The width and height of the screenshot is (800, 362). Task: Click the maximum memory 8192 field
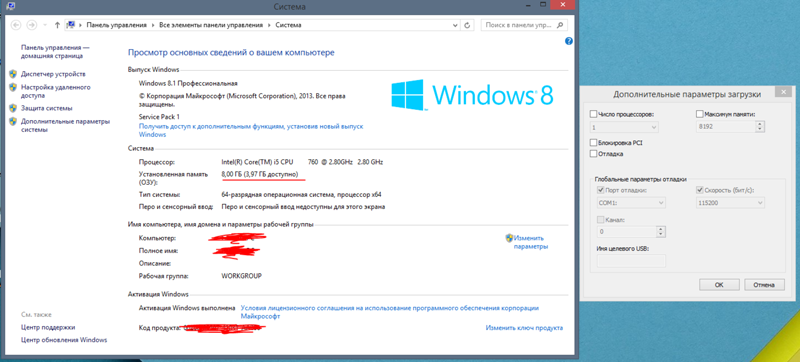[726, 126]
